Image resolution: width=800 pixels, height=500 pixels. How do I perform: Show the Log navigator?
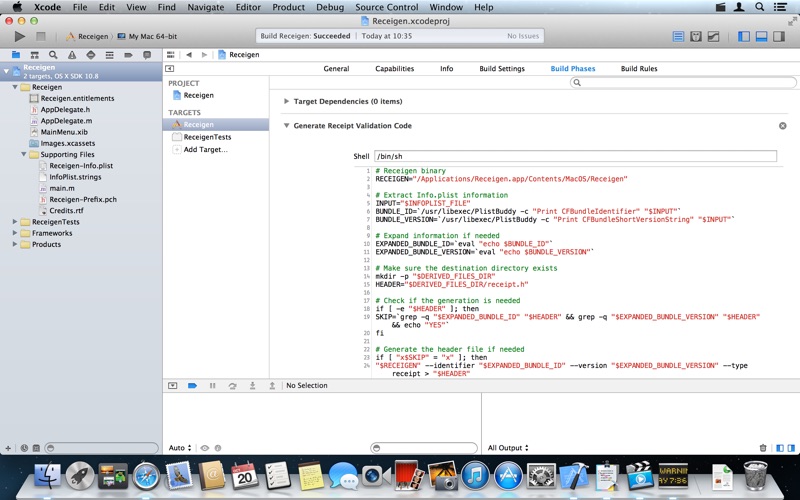tap(147, 55)
